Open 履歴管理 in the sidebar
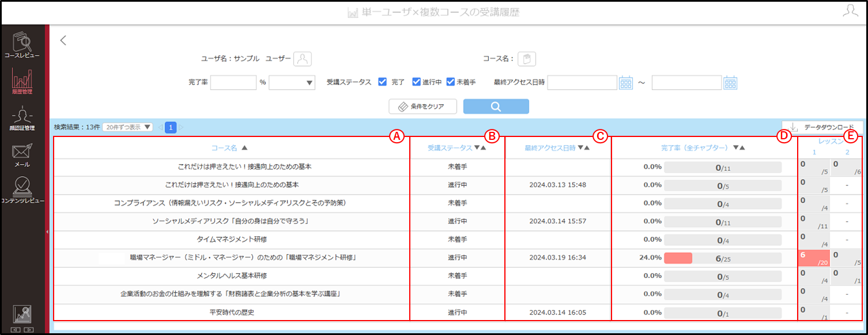868x335 pixels. (22, 82)
